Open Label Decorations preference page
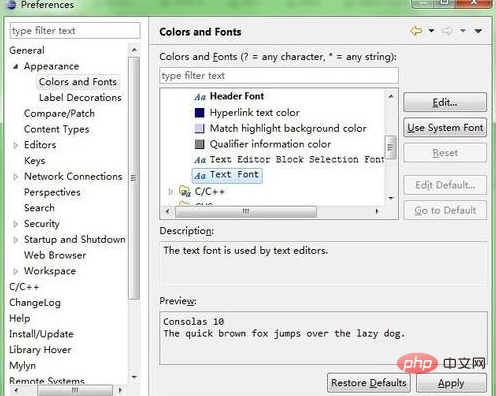The width and height of the screenshot is (496, 396). point(80,98)
